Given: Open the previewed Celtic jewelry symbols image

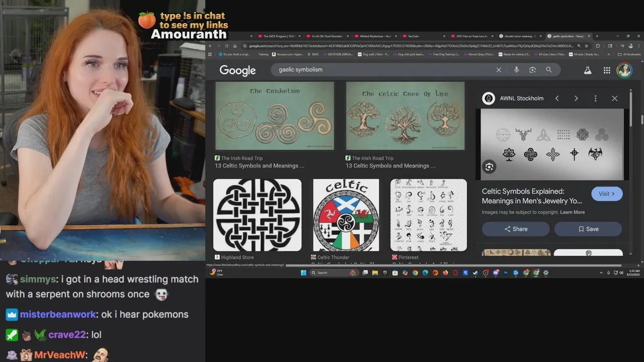Looking at the screenshot, I should (552, 144).
